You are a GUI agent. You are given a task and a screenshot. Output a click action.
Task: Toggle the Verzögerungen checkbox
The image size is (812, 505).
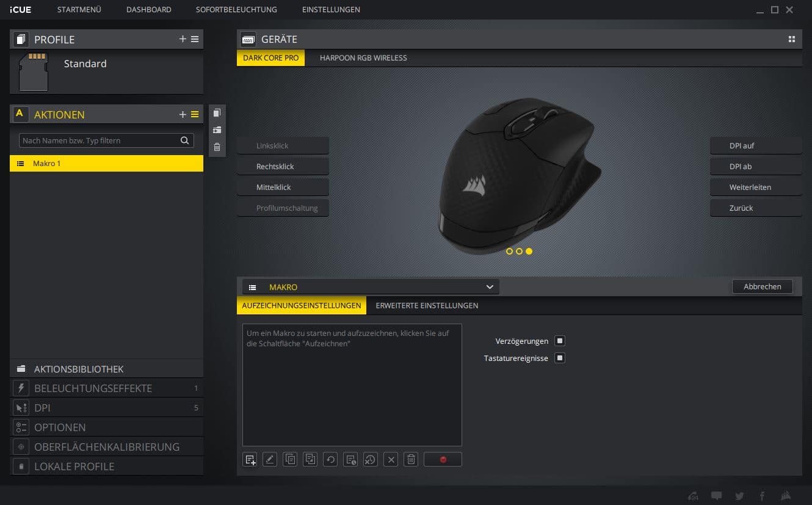pyautogui.click(x=560, y=341)
